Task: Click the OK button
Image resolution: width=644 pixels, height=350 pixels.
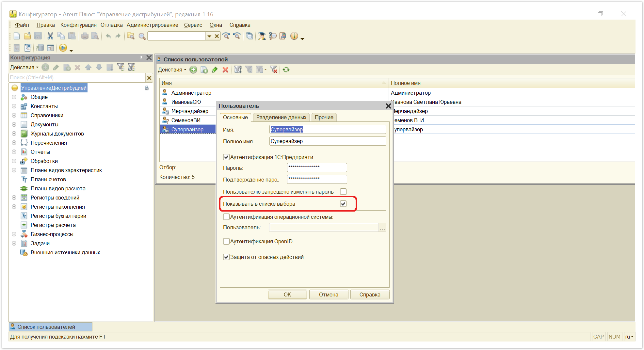Action: point(287,294)
